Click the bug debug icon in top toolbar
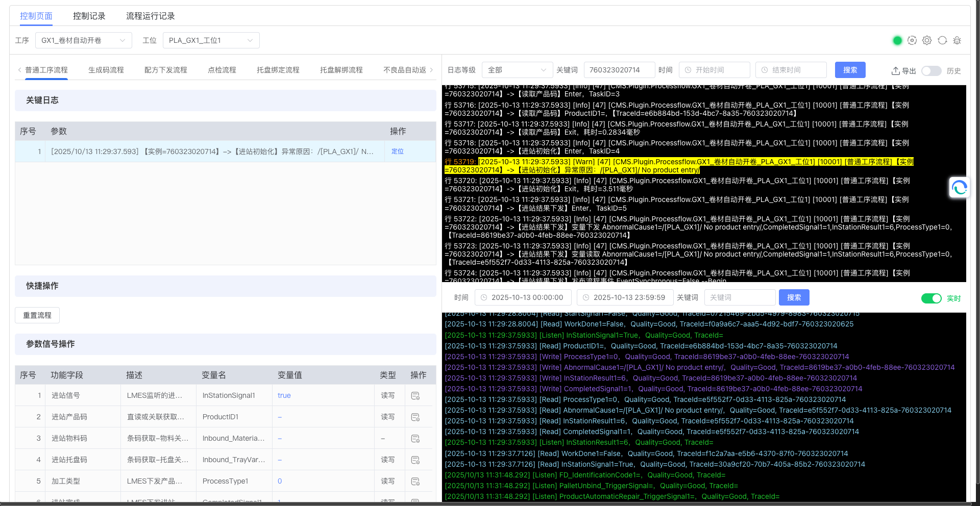980x506 pixels. [957, 40]
